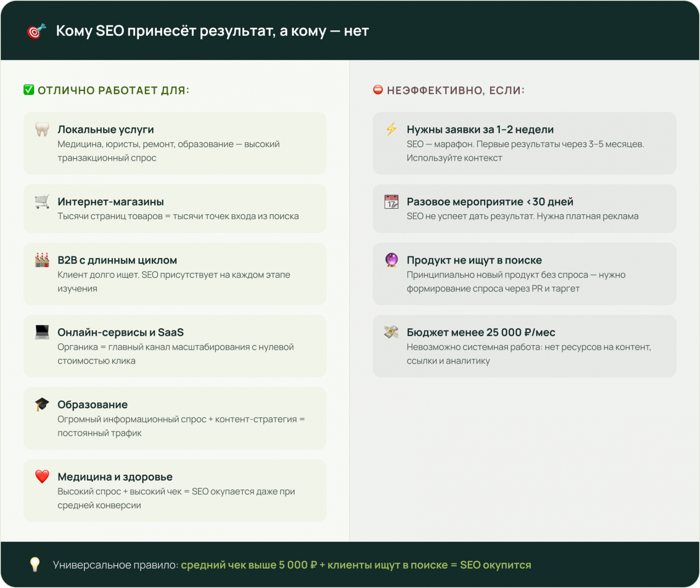The width and height of the screenshot is (700, 588).
Task: Click the lightning bolt icon
Action: point(391,129)
